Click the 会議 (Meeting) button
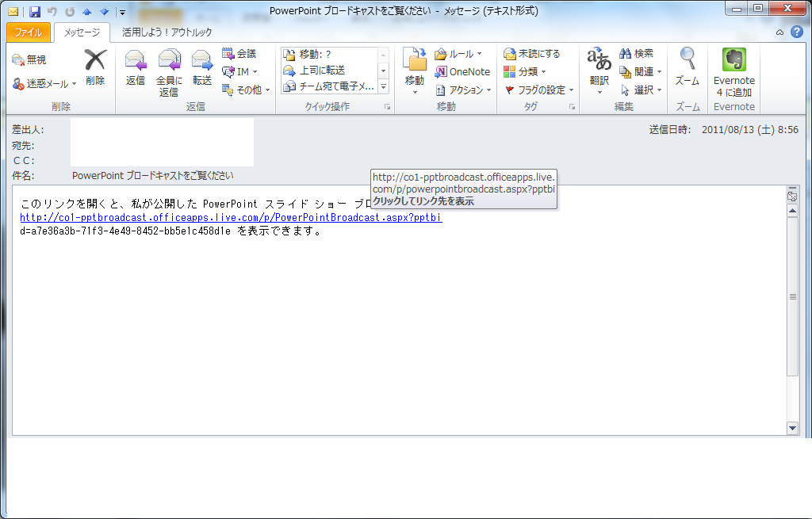 [x=239, y=53]
